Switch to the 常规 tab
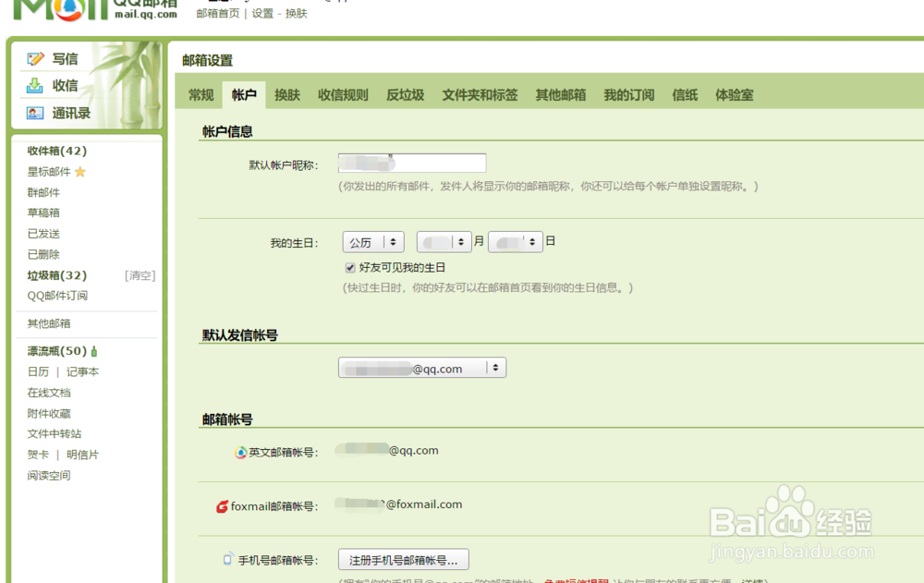Image resolution: width=924 pixels, height=583 pixels. pos(201,95)
